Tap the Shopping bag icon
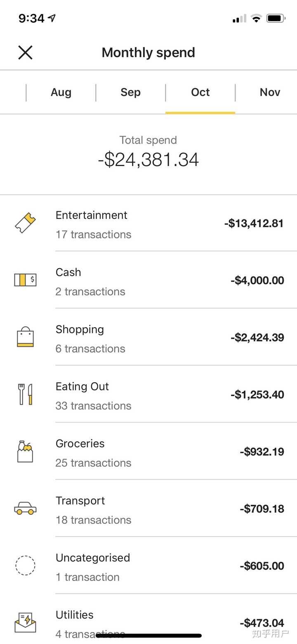This screenshot has height=644, width=297. 25,337
